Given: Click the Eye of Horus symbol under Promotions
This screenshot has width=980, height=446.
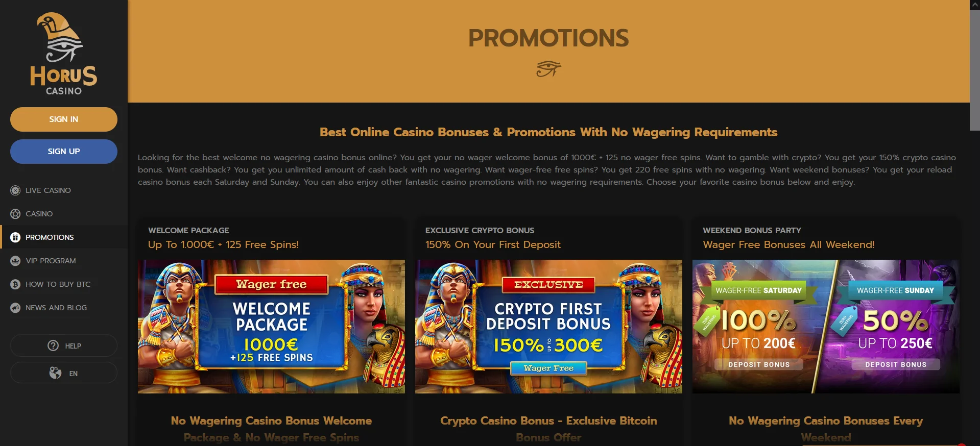Looking at the screenshot, I should pyautogui.click(x=548, y=68).
